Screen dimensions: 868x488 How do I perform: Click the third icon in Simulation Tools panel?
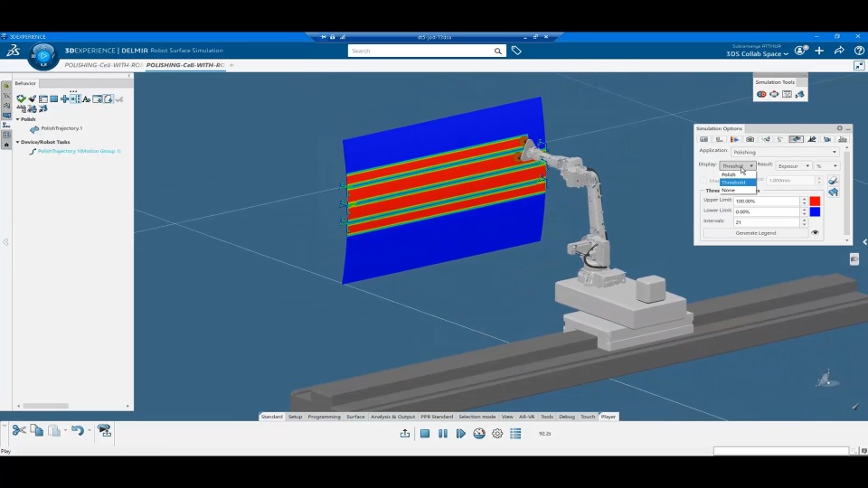(x=787, y=95)
